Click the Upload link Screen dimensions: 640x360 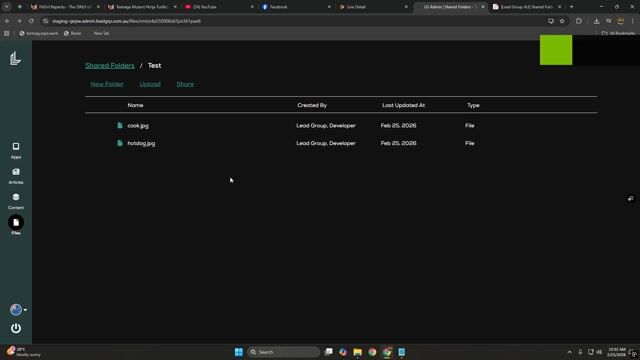[150, 84]
